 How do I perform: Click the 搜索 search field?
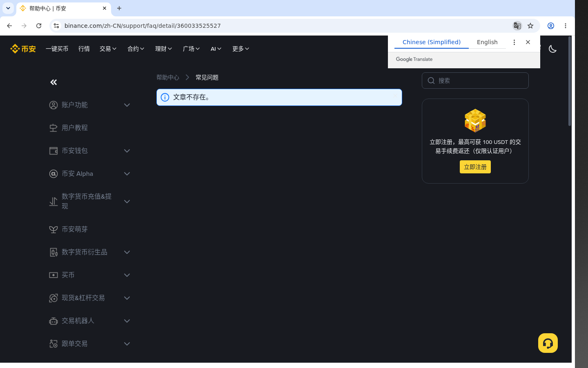pos(475,81)
